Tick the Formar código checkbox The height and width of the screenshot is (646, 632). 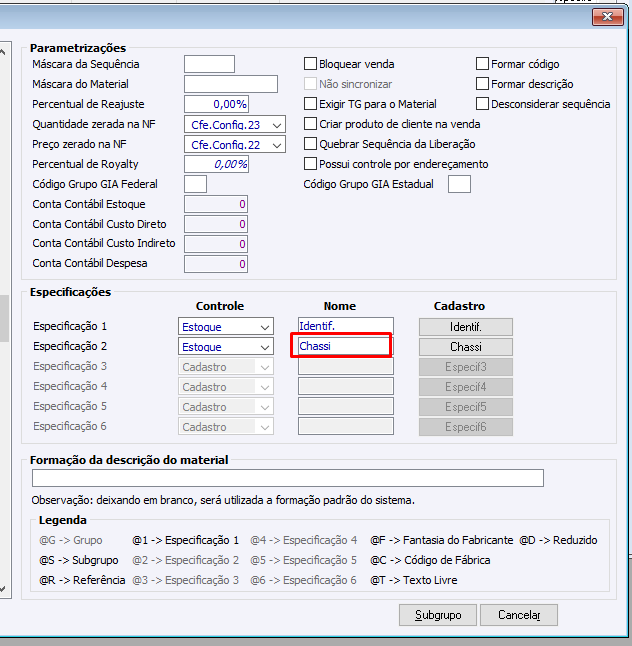pos(482,64)
